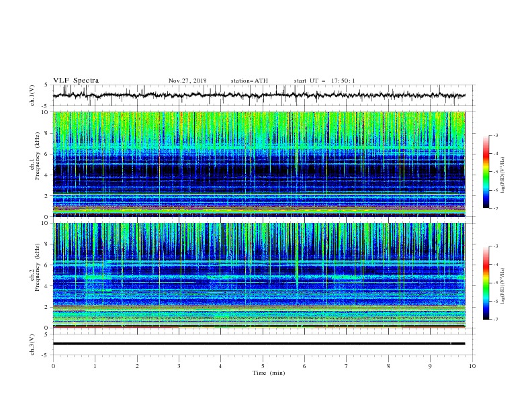This screenshot has height=411, width=532.
Task: Click the "8" tick on the time axis
Action: point(388,366)
